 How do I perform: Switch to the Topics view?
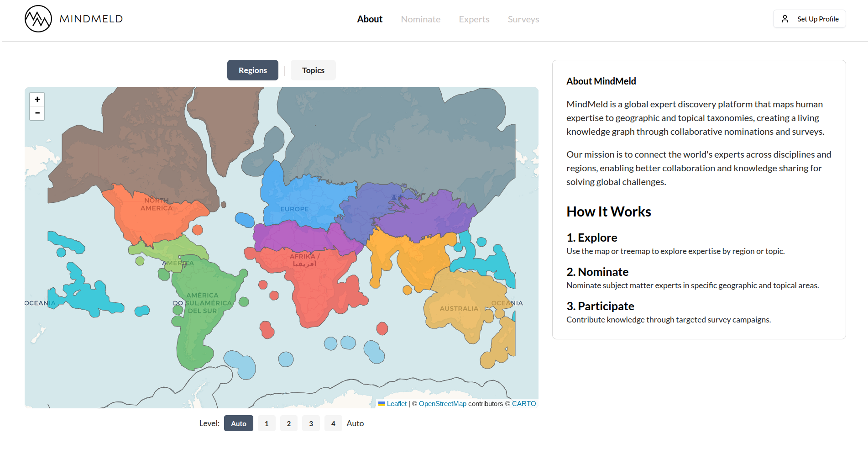click(313, 70)
